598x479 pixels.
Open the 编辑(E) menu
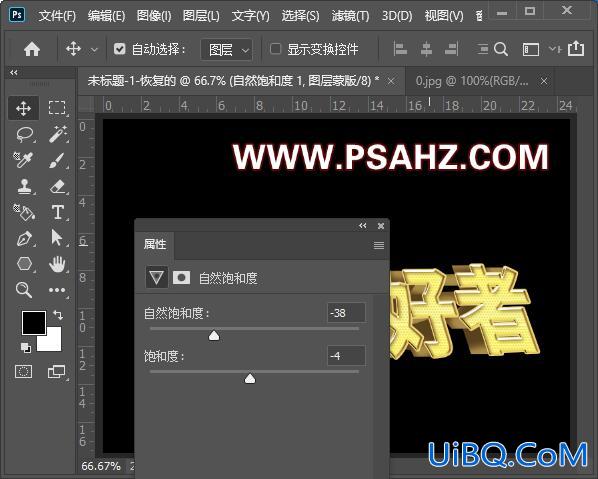[x=106, y=16]
